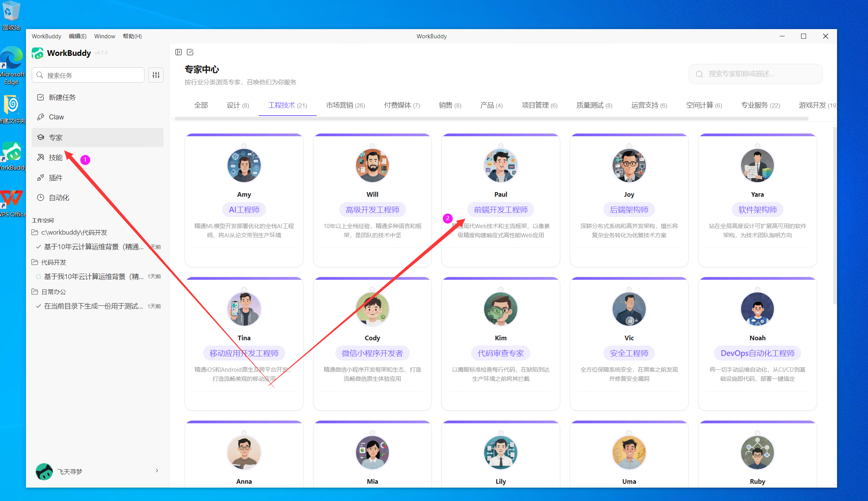Expand the 飞天寻梦 account chevron
868x501 pixels.
pos(157,471)
